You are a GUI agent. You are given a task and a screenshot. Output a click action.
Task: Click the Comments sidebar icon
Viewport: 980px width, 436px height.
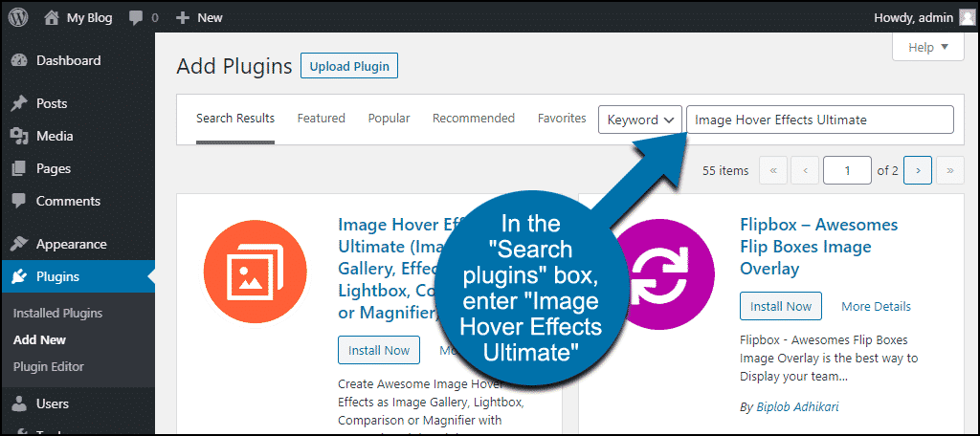point(19,201)
